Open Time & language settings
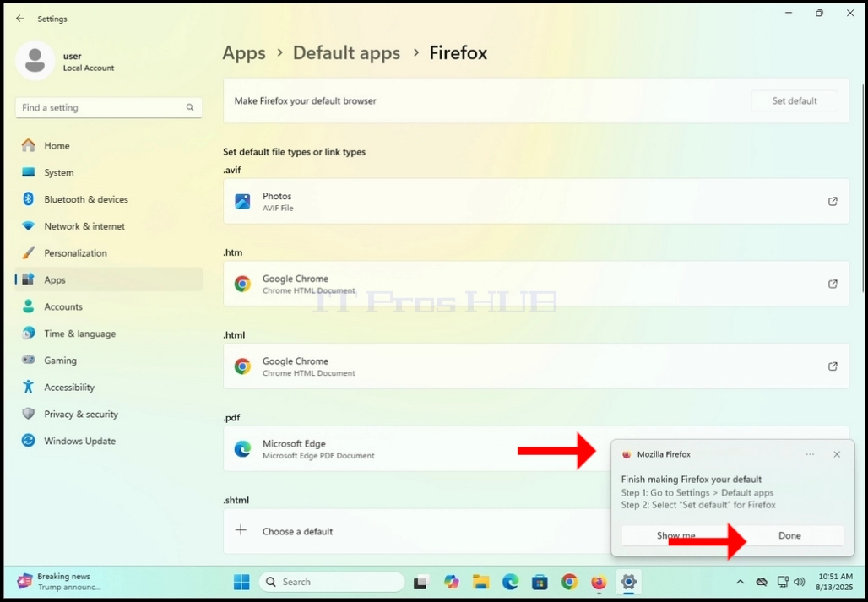868x602 pixels. 109,334
